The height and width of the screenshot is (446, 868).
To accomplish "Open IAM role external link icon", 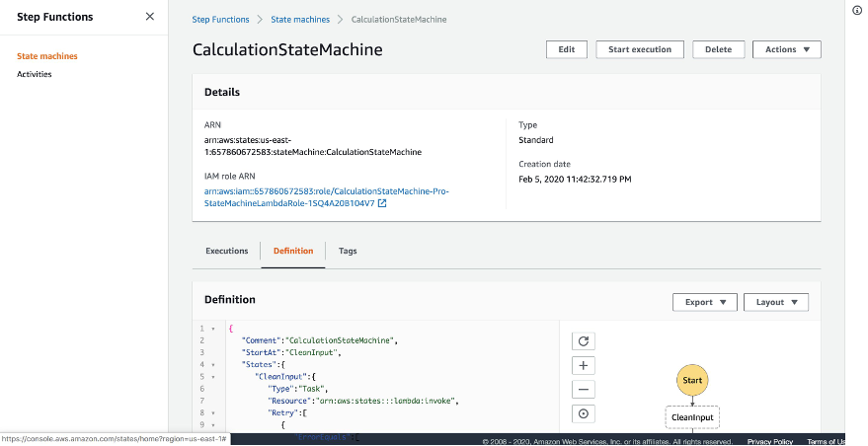I will point(382,203).
